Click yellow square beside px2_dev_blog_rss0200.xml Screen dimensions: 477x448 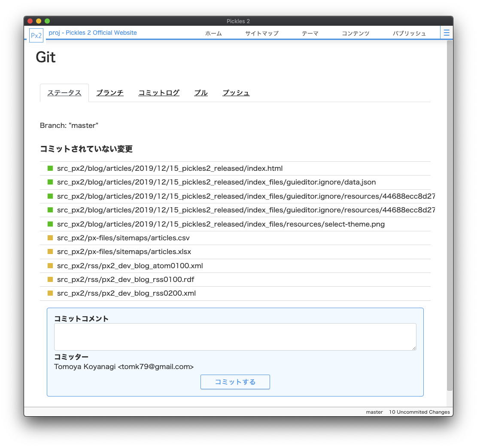(x=50, y=293)
